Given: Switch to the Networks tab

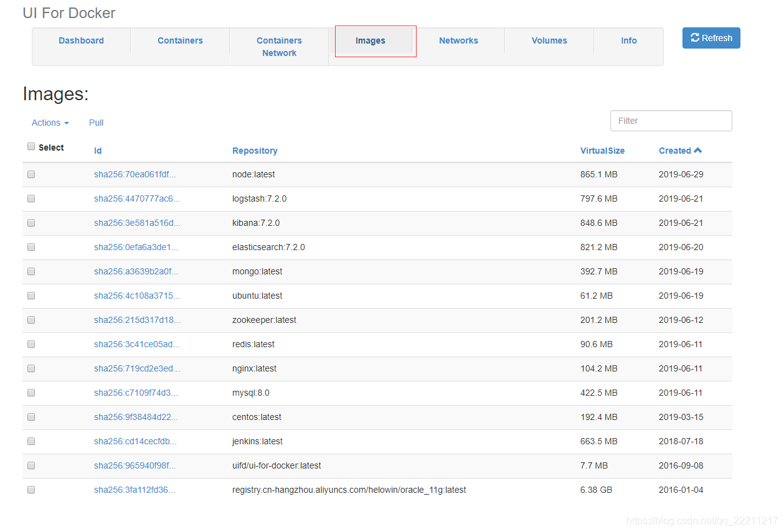Looking at the screenshot, I should tap(458, 40).
